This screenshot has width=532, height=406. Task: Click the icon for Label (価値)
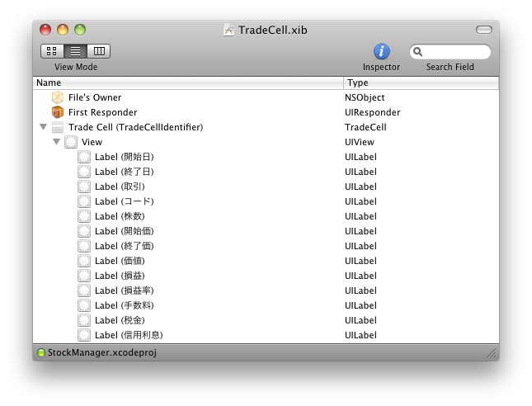pyautogui.click(x=84, y=261)
